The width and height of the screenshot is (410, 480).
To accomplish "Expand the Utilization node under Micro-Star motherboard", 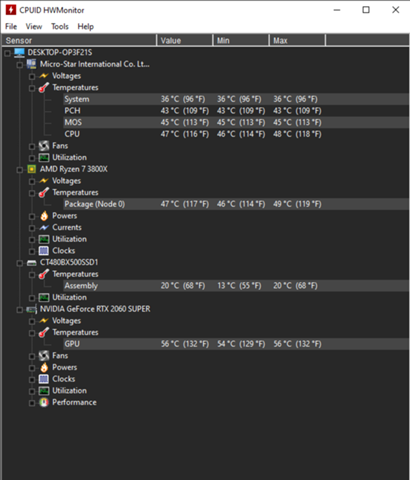I will [x=32, y=158].
